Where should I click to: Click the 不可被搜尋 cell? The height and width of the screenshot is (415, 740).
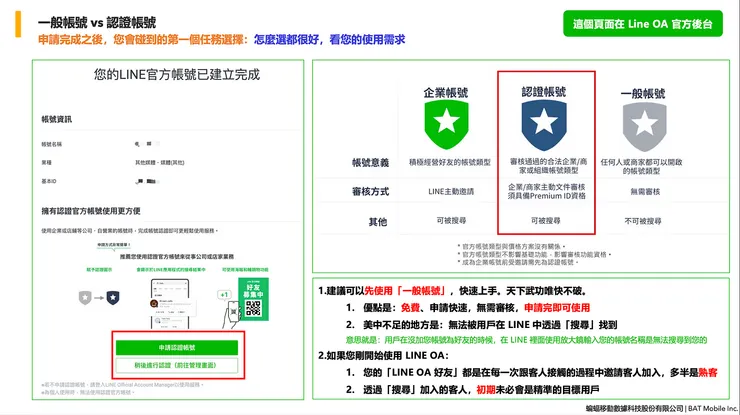[643, 221]
